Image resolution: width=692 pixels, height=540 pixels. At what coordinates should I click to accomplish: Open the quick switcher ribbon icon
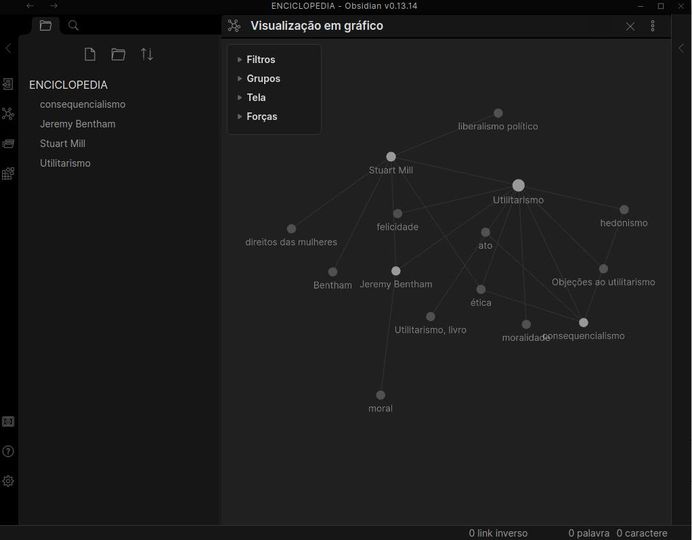[8, 84]
